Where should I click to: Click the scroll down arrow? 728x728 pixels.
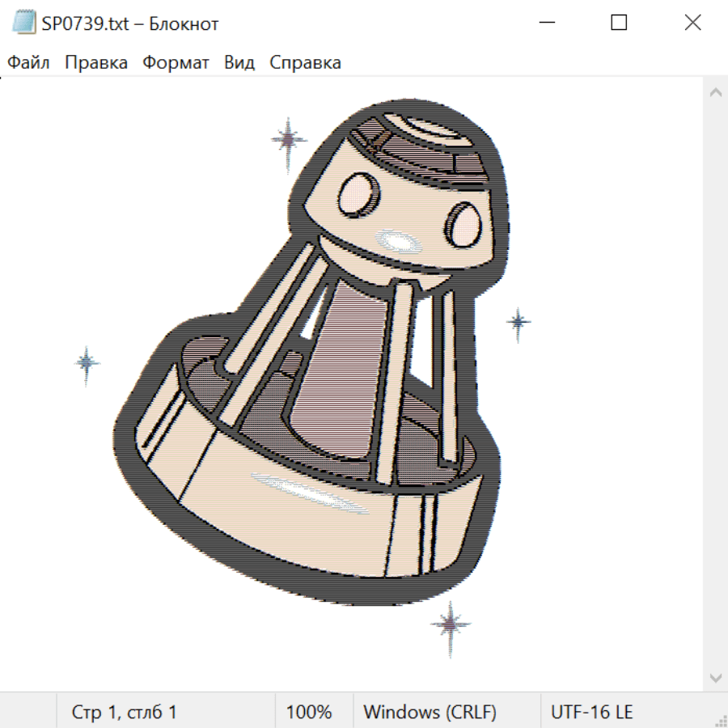(x=715, y=677)
